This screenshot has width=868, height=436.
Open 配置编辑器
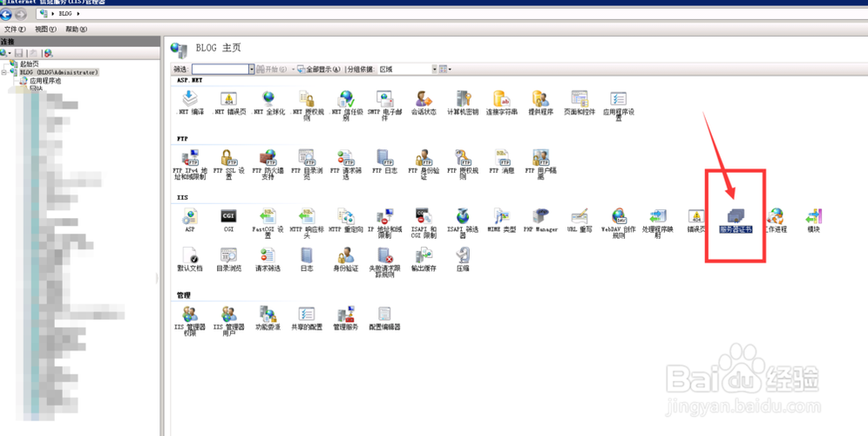(384, 318)
